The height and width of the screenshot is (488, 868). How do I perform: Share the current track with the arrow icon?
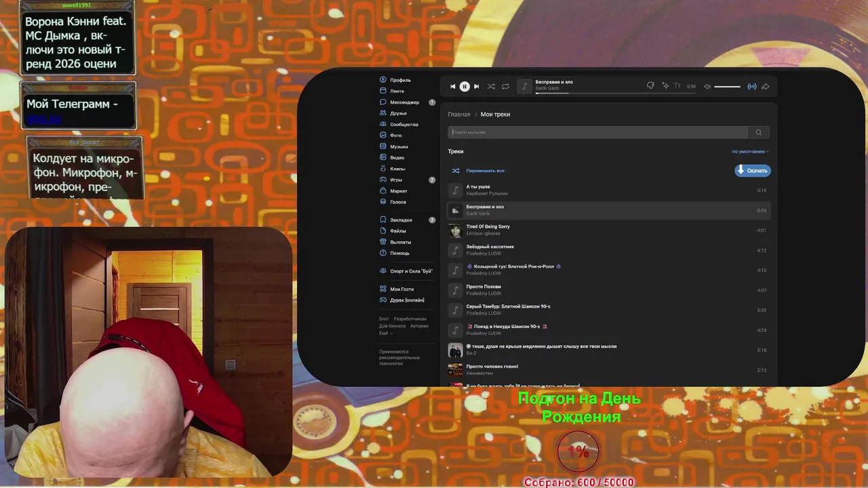tap(766, 87)
